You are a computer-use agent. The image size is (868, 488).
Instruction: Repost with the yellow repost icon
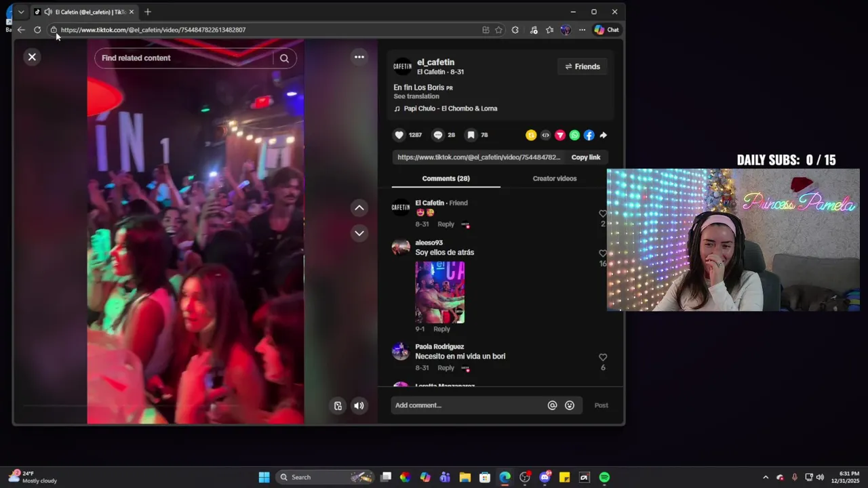click(x=531, y=136)
